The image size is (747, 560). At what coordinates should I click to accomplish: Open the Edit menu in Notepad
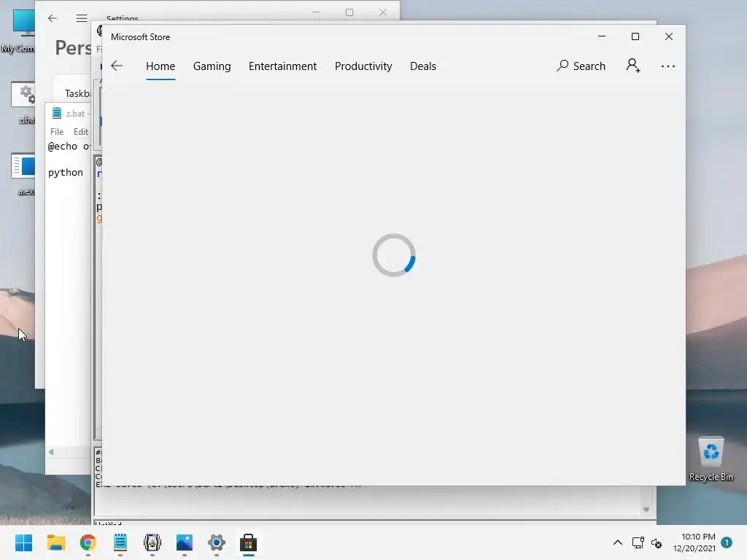coord(80,132)
